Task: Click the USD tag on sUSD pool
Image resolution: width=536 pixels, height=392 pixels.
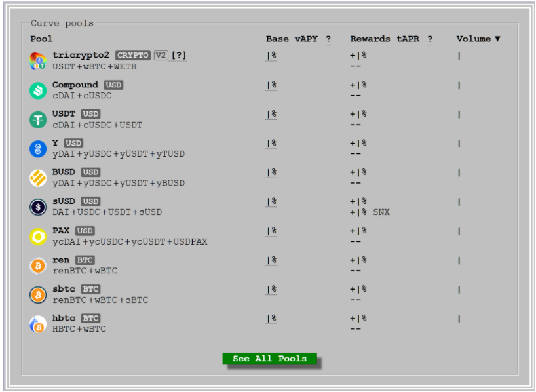Action: (x=90, y=201)
